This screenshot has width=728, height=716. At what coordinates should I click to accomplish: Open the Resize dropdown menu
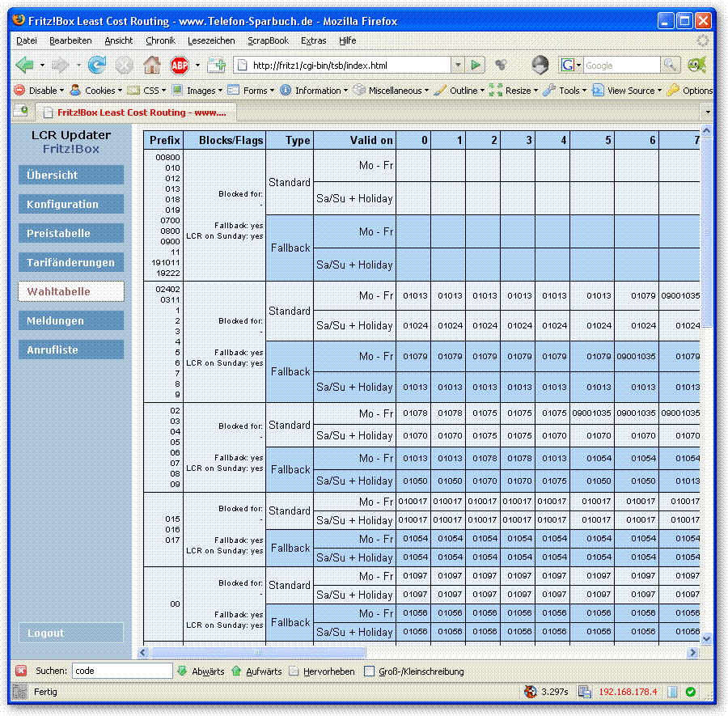pyautogui.click(x=514, y=90)
